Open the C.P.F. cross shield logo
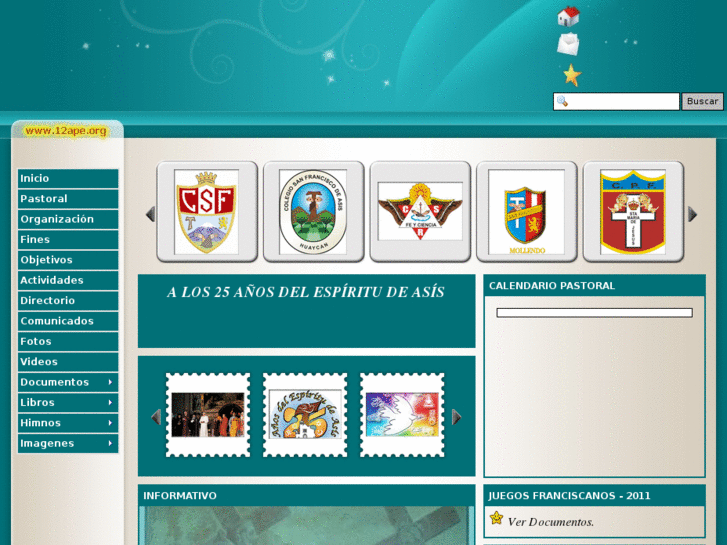727x545 pixels. click(x=633, y=212)
